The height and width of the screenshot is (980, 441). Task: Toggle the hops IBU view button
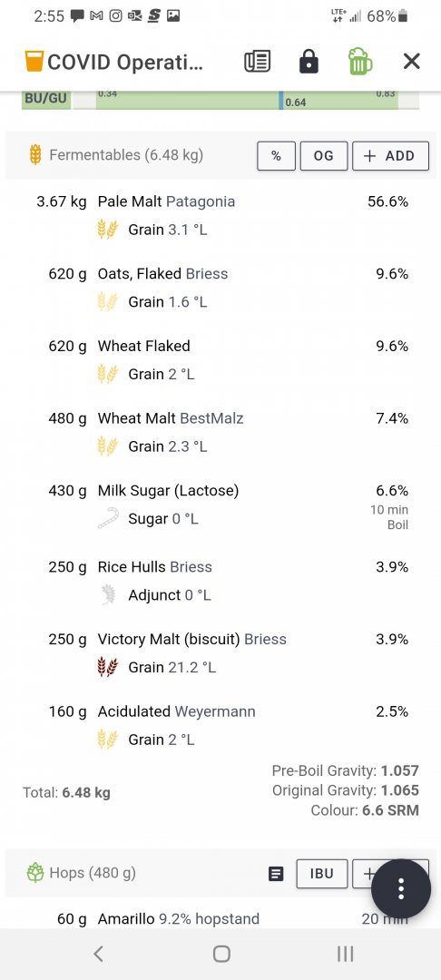coord(322,874)
